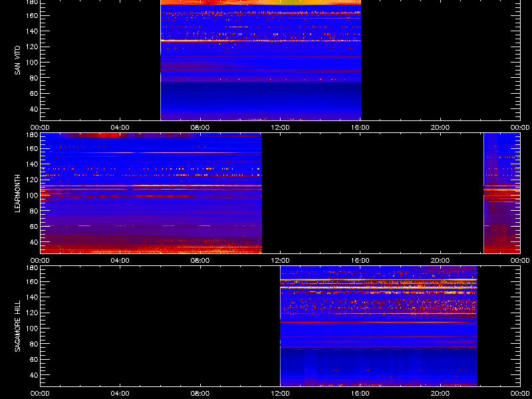Click the 40 tick label on Sagamore Hill axis
This screenshot has height=399, width=532.
coord(35,375)
